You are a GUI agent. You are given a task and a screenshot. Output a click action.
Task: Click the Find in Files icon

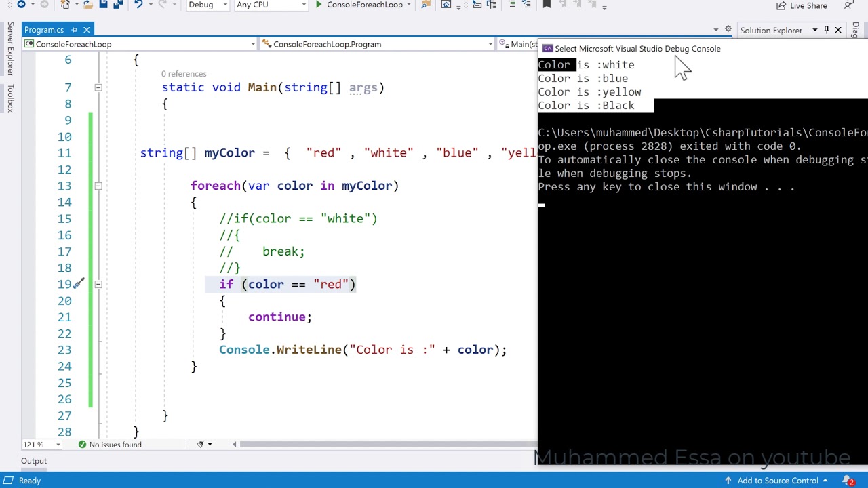426,5
